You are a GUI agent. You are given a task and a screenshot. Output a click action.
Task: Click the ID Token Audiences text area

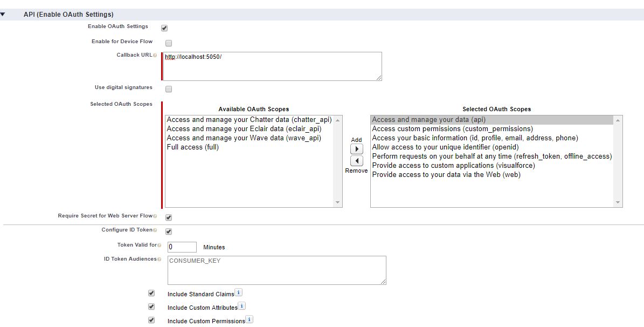coord(277,270)
